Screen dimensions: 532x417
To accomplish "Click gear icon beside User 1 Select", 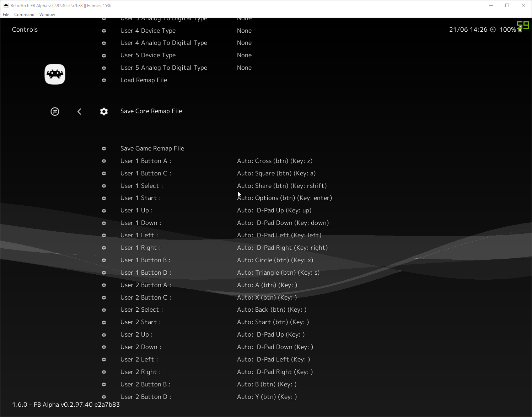I will tap(104, 186).
